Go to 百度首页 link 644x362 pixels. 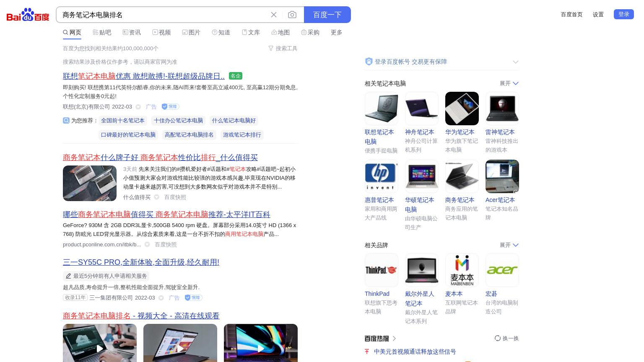tap(571, 14)
